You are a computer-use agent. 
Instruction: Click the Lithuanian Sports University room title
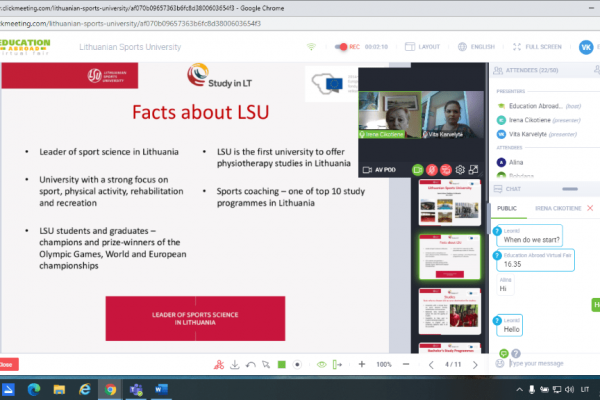130,47
